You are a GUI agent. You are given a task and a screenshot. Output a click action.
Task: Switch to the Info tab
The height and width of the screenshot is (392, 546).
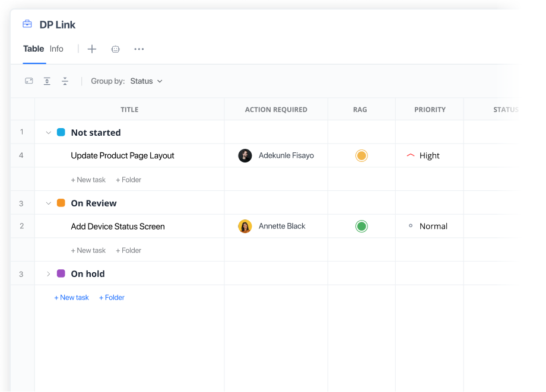coord(56,49)
